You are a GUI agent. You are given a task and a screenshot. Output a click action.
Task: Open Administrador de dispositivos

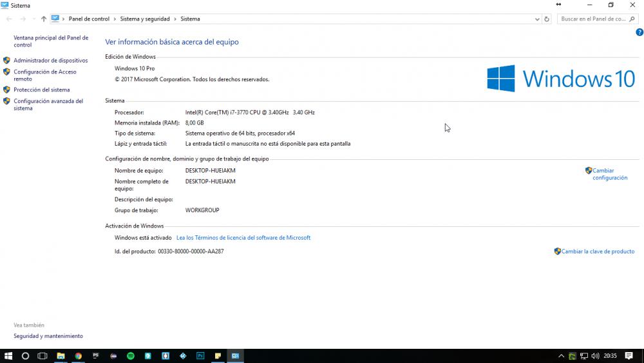[x=50, y=61]
